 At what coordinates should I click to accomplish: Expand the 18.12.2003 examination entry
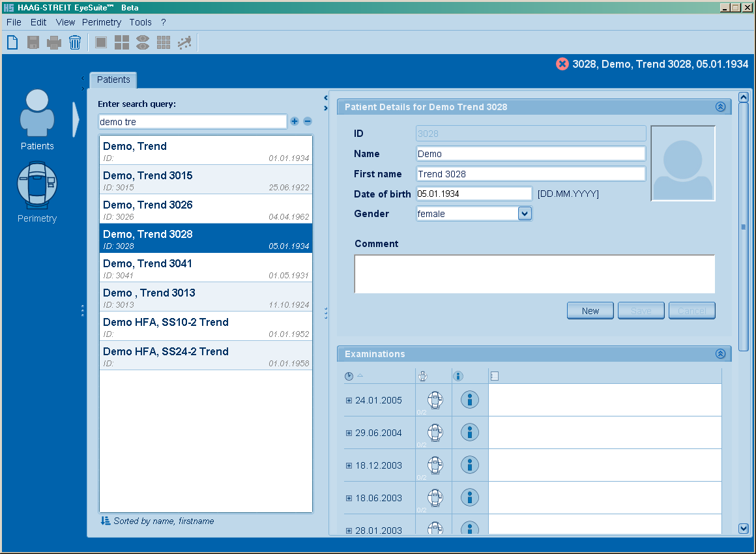point(349,466)
